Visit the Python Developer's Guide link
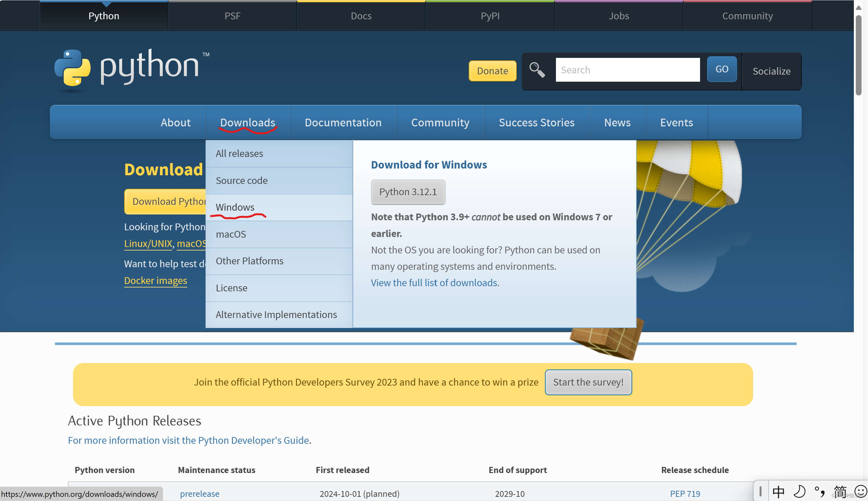The width and height of the screenshot is (868, 501). 188,441
